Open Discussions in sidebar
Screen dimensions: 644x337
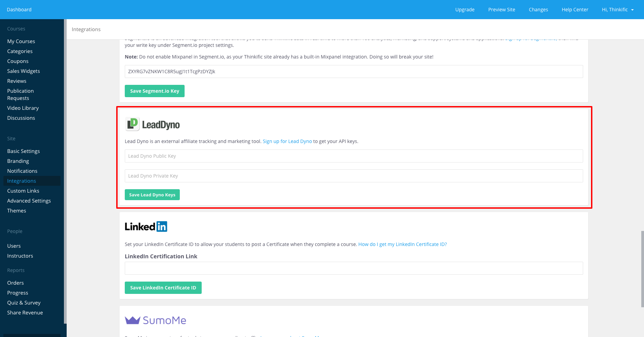pos(21,118)
